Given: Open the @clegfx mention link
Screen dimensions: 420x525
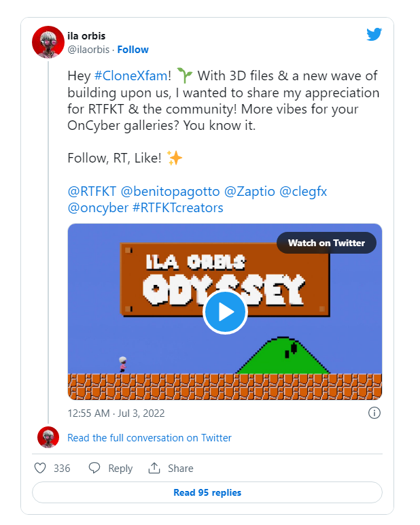Looking at the screenshot, I should pyautogui.click(x=303, y=192).
